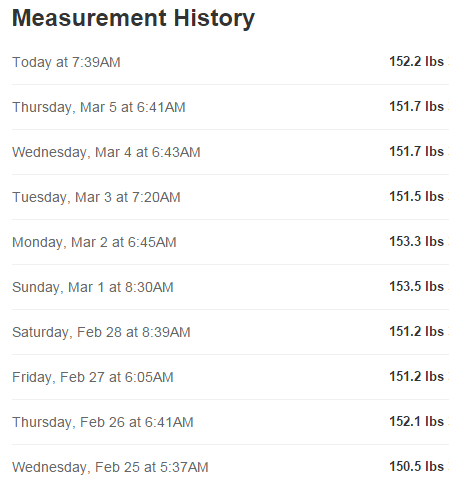456x486 pixels.
Task: Open the Today at 7:39AM measurement
Action: [x=230, y=62]
